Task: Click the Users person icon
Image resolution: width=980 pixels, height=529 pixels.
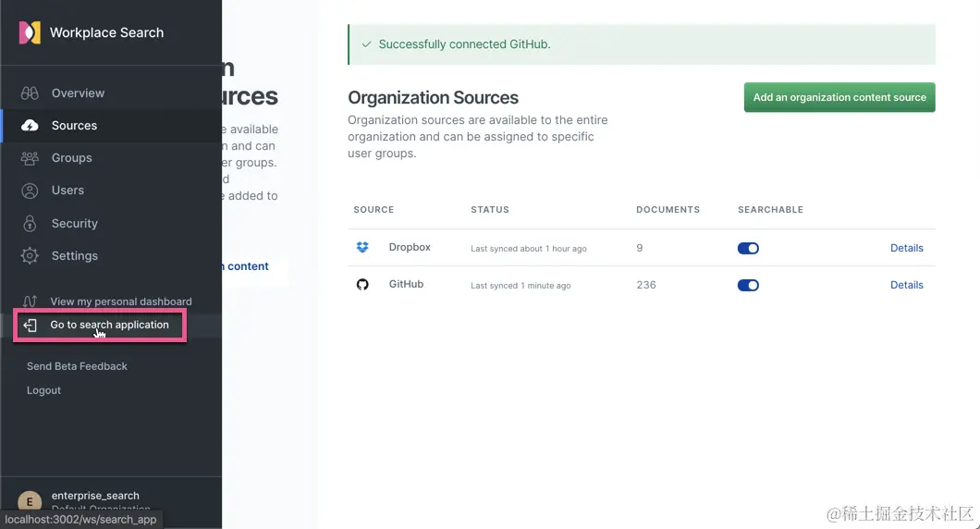Action: [x=30, y=191]
